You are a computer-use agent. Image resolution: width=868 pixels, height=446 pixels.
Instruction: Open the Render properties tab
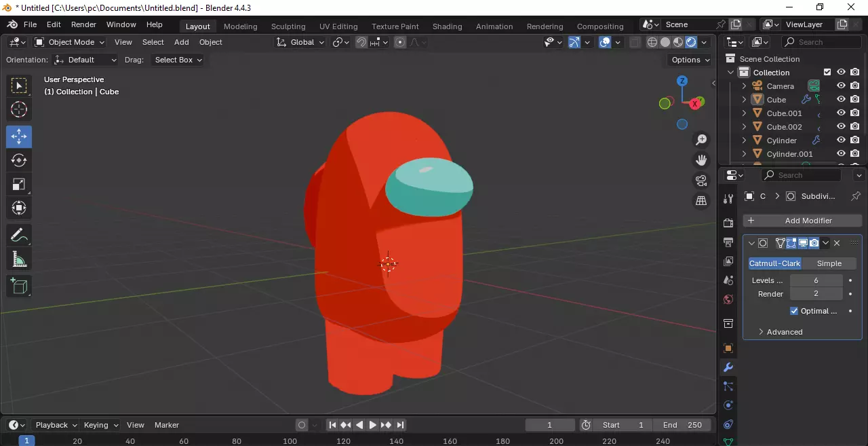(x=728, y=223)
